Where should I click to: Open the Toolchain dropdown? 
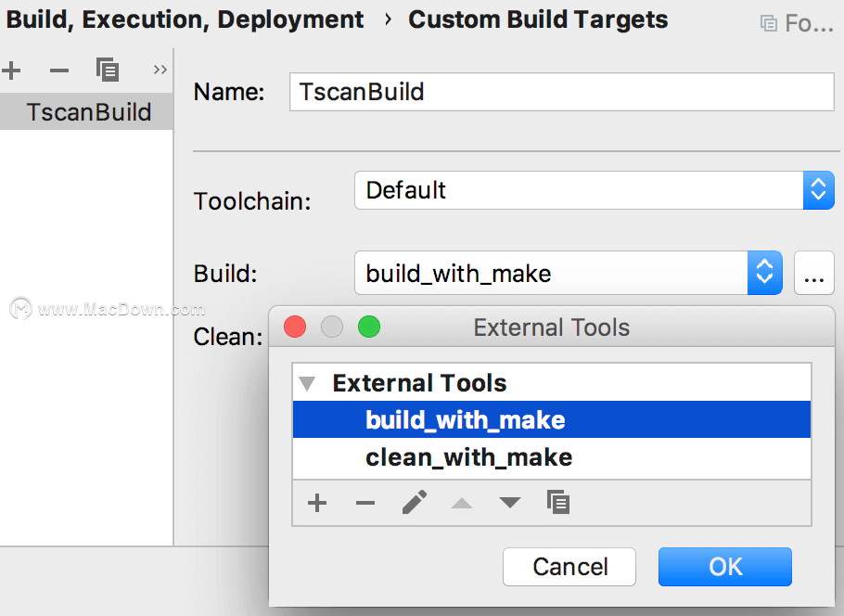click(x=595, y=190)
